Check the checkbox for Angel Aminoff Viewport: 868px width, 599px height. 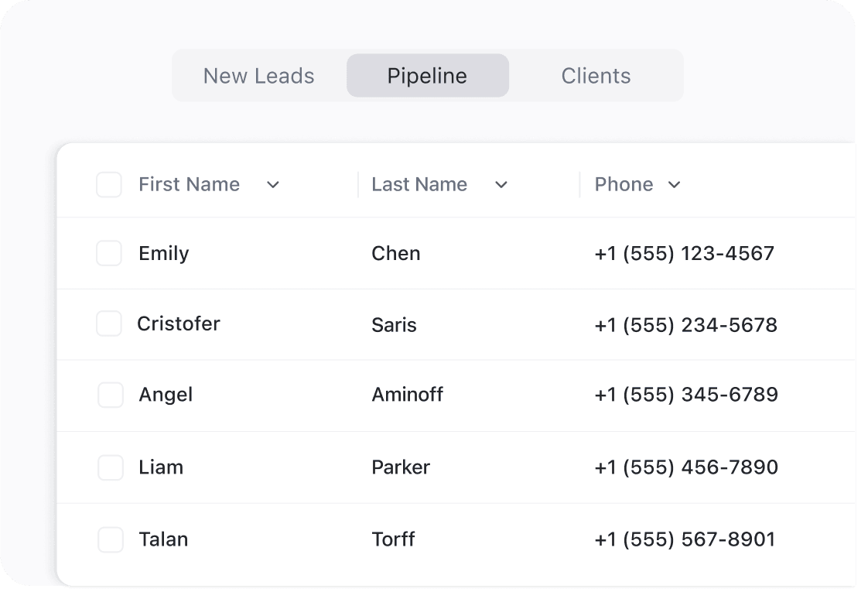111,395
